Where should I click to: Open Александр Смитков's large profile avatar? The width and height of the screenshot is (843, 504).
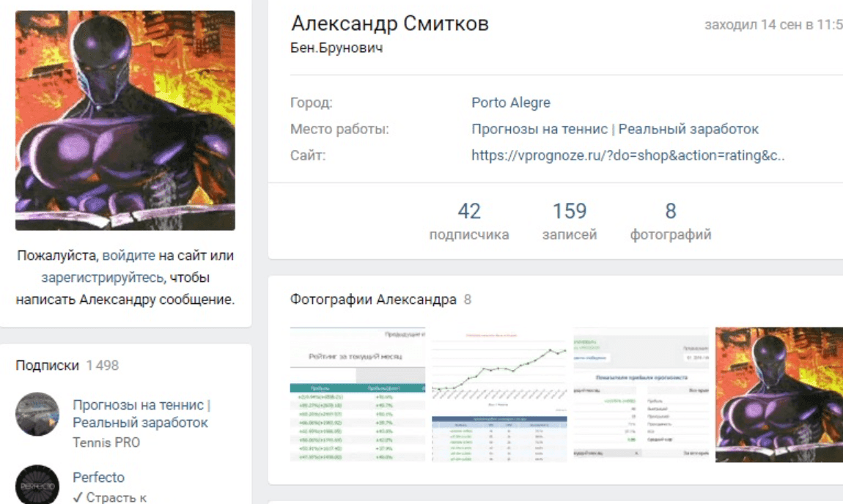coord(125,120)
